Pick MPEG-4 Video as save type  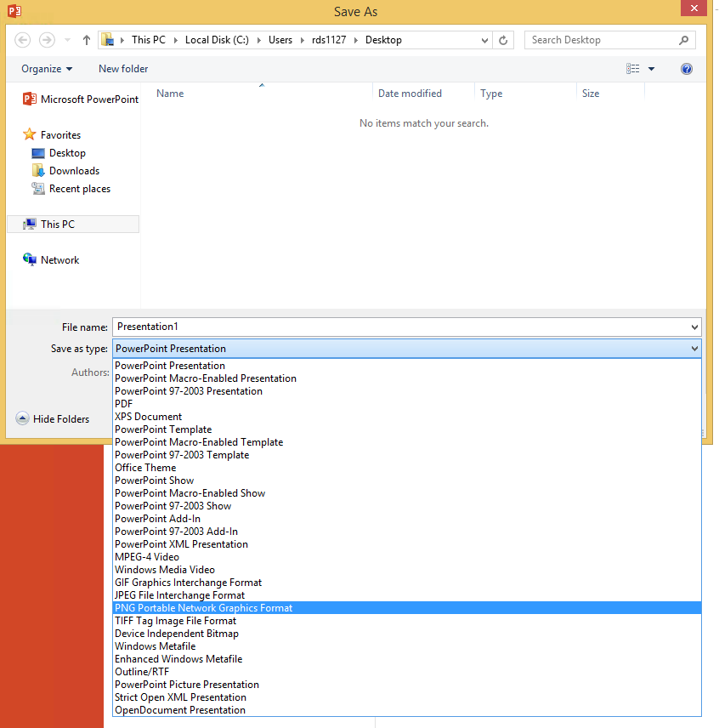click(x=147, y=557)
